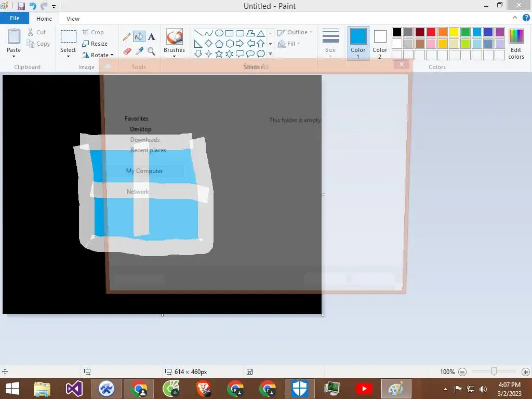Image resolution: width=532 pixels, height=399 pixels.
Task: Choose the Rectangle shape
Action: [229, 33]
